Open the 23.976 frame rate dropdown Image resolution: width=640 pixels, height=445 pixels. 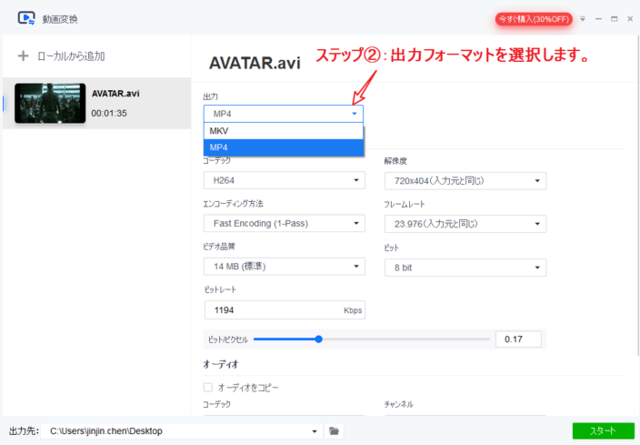pyautogui.click(x=464, y=223)
